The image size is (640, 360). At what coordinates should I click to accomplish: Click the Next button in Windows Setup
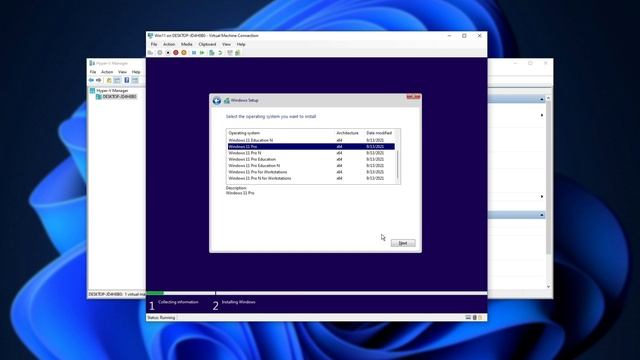click(x=403, y=243)
